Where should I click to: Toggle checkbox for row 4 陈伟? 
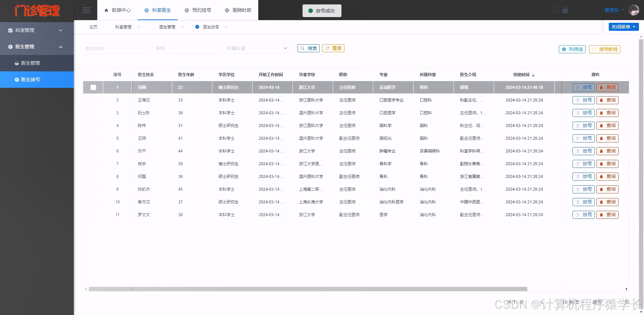click(93, 126)
